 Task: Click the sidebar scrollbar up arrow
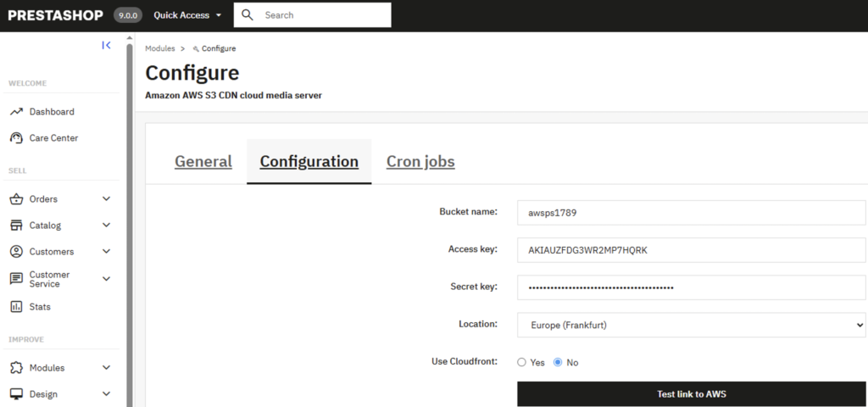pos(130,38)
